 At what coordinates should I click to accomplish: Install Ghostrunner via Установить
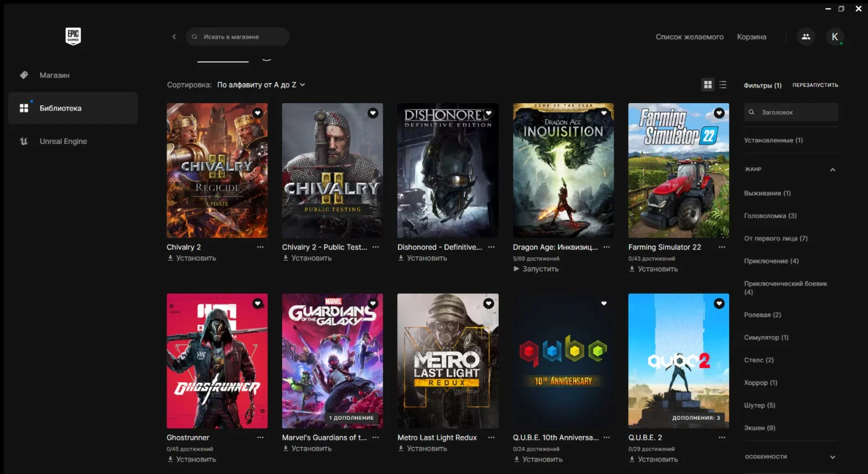[x=192, y=460]
